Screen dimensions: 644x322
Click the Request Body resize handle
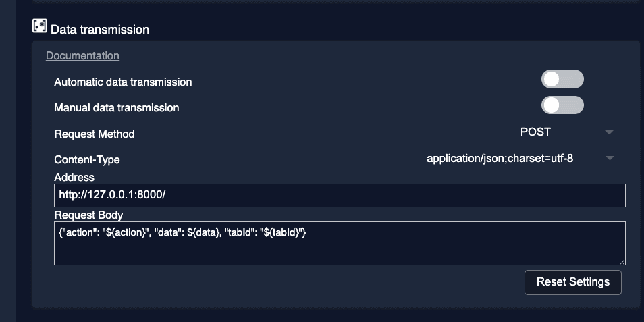(622, 261)
